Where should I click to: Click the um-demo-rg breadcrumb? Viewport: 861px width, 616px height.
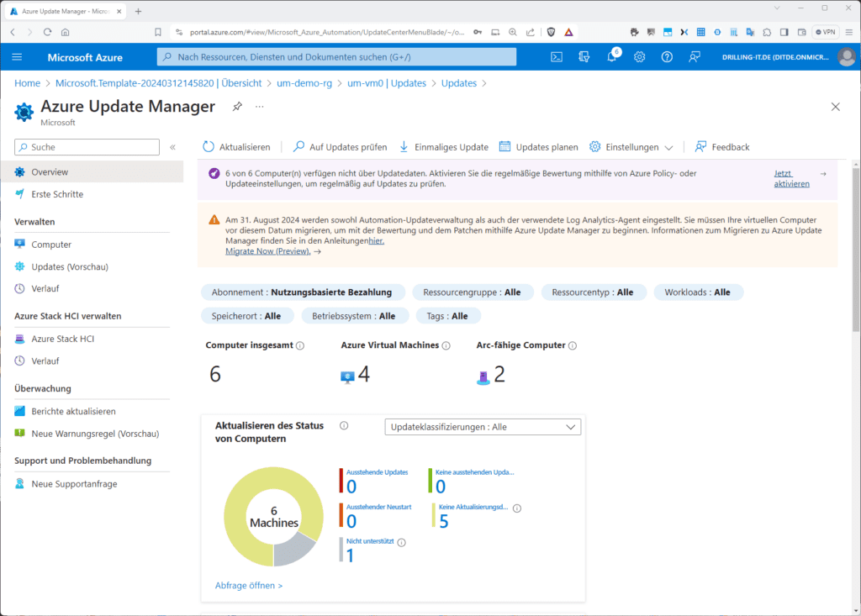tap(304, 83)
